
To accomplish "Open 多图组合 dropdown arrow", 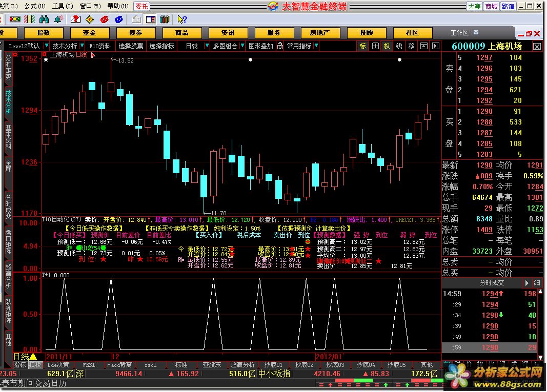I will [x=242, y=46].
